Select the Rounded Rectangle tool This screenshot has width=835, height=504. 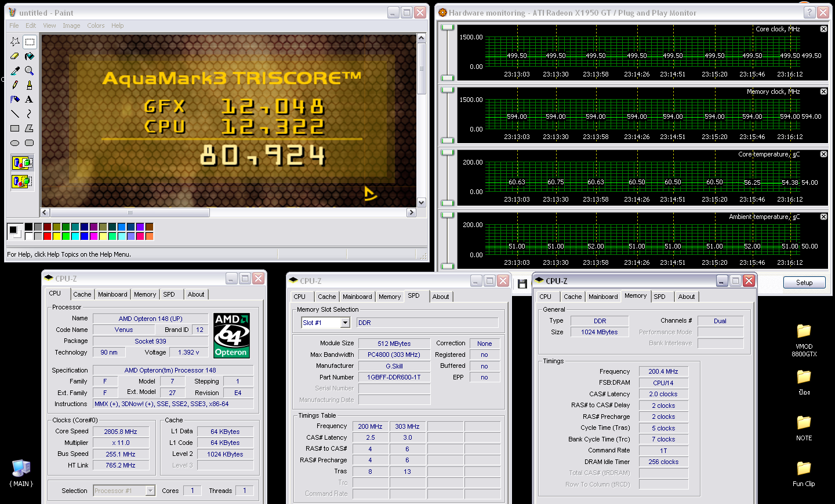(x=30, y=143)
